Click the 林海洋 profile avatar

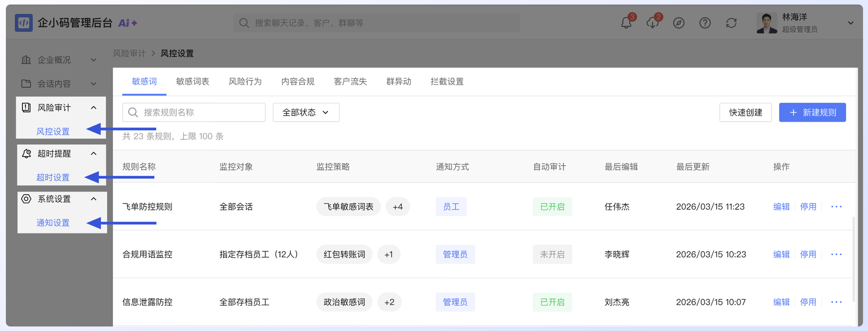(767, 23)
